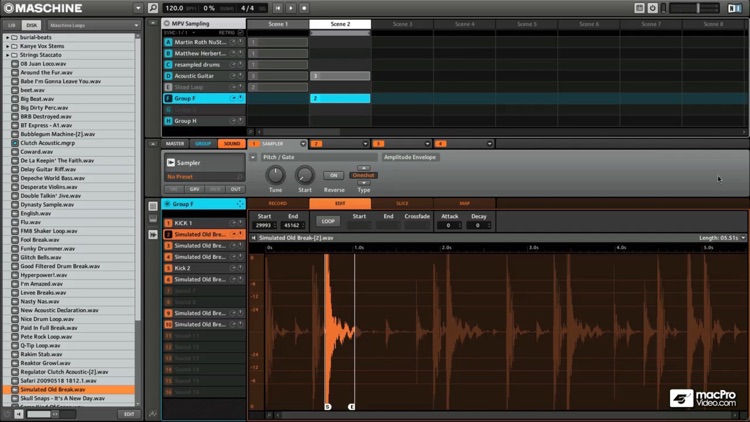Click the arranger zoom magnifier icon
The height and width of the screenshot is (422, 750).
click(x=250, y=132)
